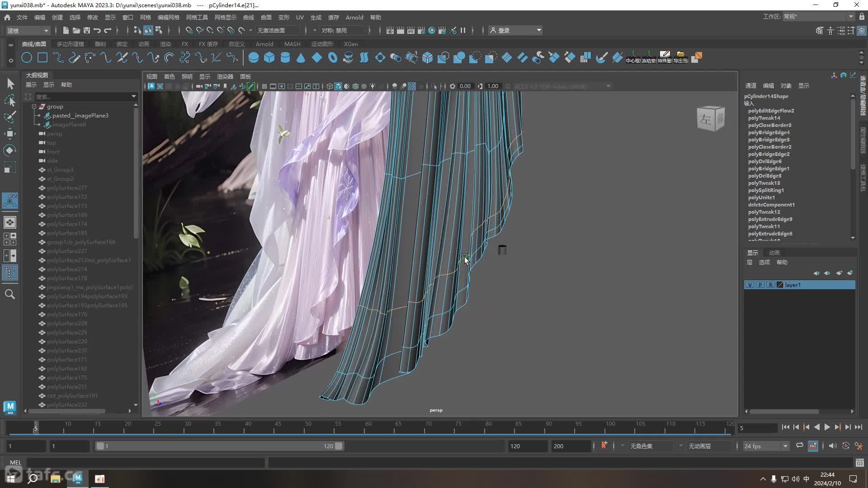This screenshot has height=488, width=868.
Task: Select the NURBS circle tool on shelf
Action: click(x=27, y=58)
